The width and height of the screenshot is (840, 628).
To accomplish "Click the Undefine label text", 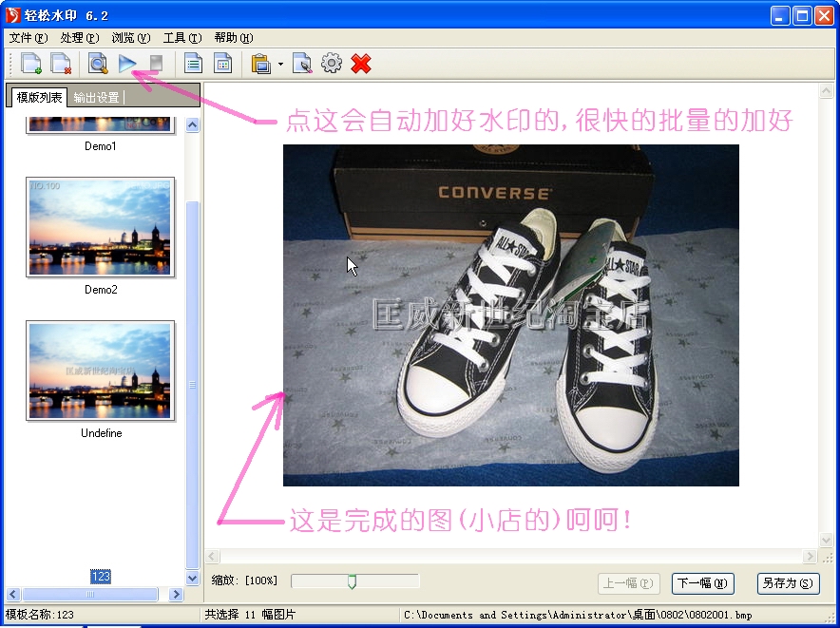I will pos(102,433).
